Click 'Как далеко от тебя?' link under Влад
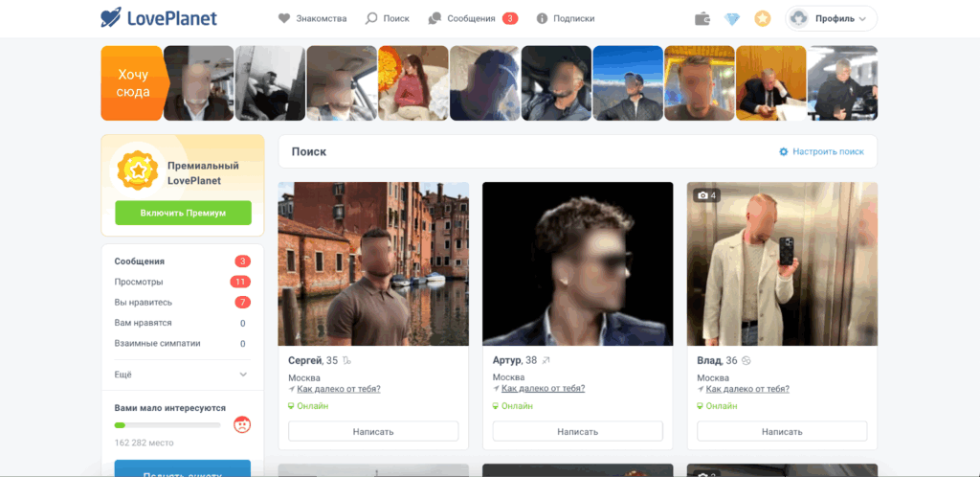This screenshot has height=477, width=980. pos(747,389)
